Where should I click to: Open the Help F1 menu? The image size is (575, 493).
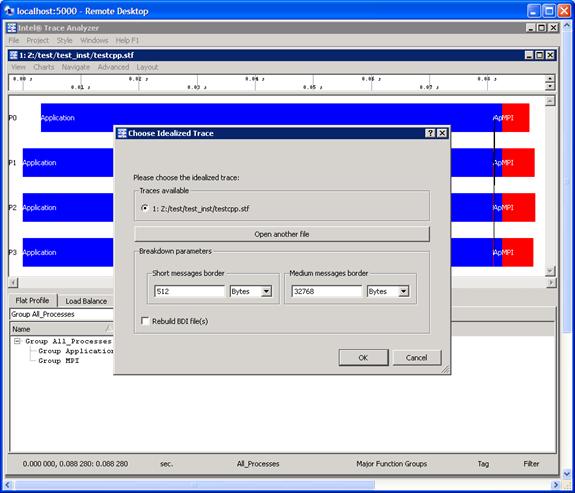click(x=127, y=40)
